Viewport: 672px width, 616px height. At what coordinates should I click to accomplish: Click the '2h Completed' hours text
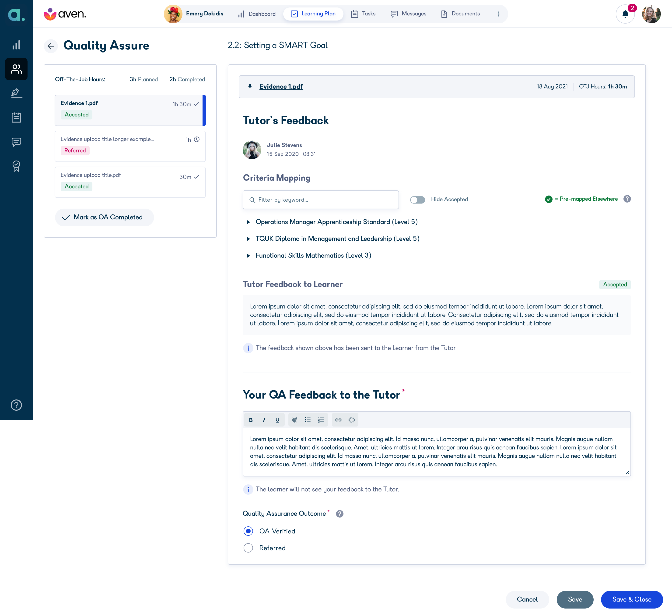click(x=187, y=79)
